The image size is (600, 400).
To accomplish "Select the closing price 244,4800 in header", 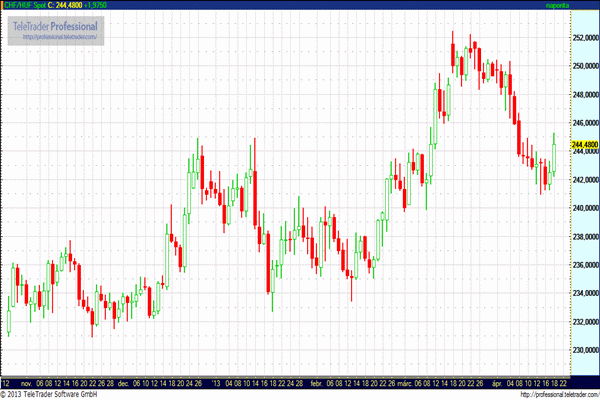I will [x=62, y=6].
